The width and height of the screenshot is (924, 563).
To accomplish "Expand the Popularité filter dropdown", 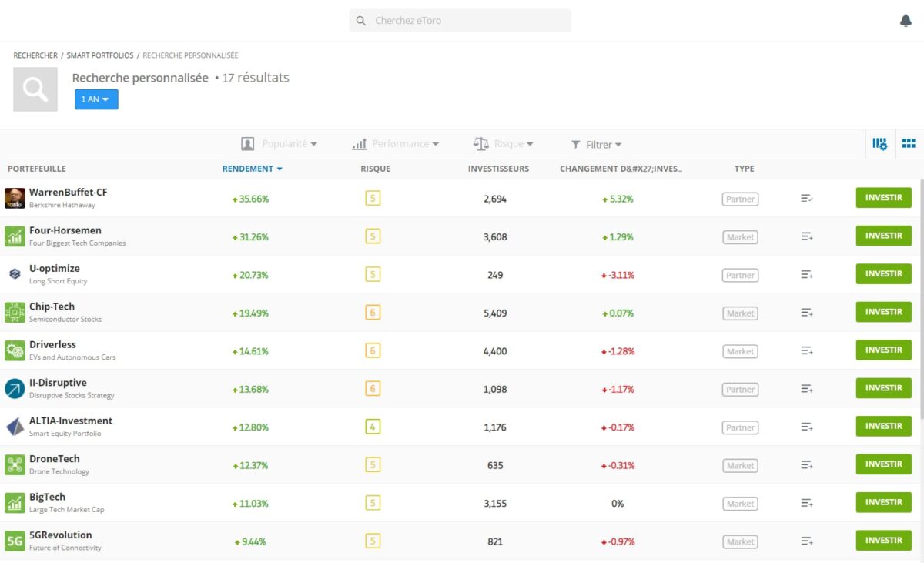I will [280, 144].
